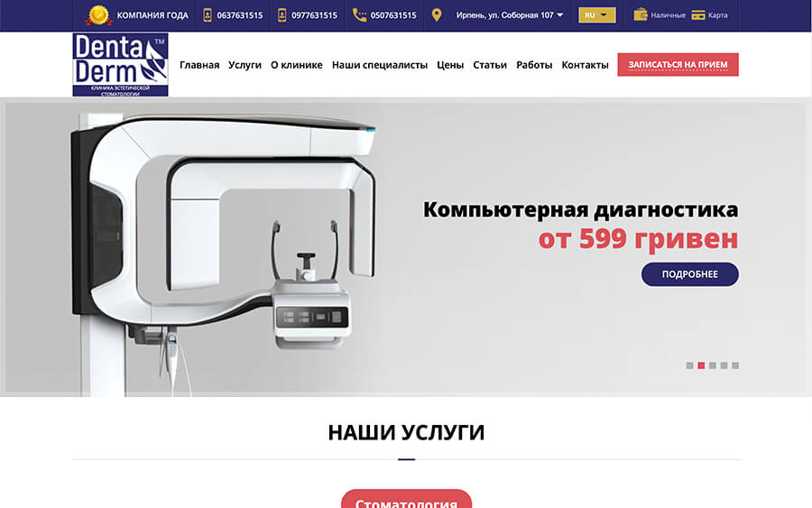Image resolution: width=812 pixels, height=508 pixels.
Task: Click phone icon beside 0637631515
Action: (208, 15)
